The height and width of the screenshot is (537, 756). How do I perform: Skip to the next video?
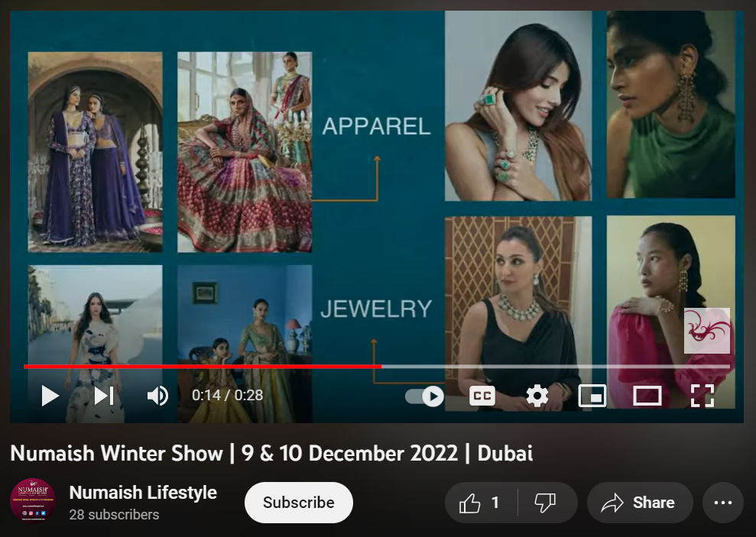click(x=104, y=396)
